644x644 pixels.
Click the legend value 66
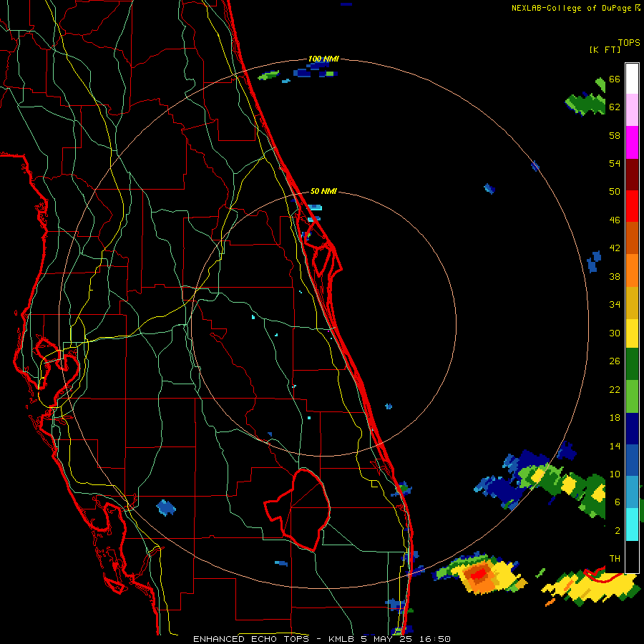(615, 79)
